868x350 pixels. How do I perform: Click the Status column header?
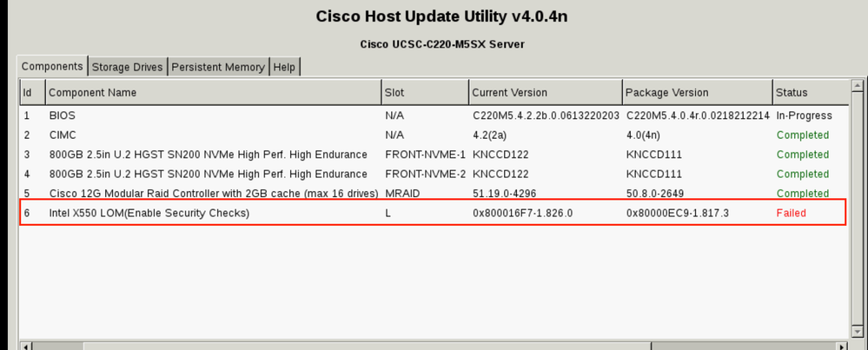pos(811,92)
